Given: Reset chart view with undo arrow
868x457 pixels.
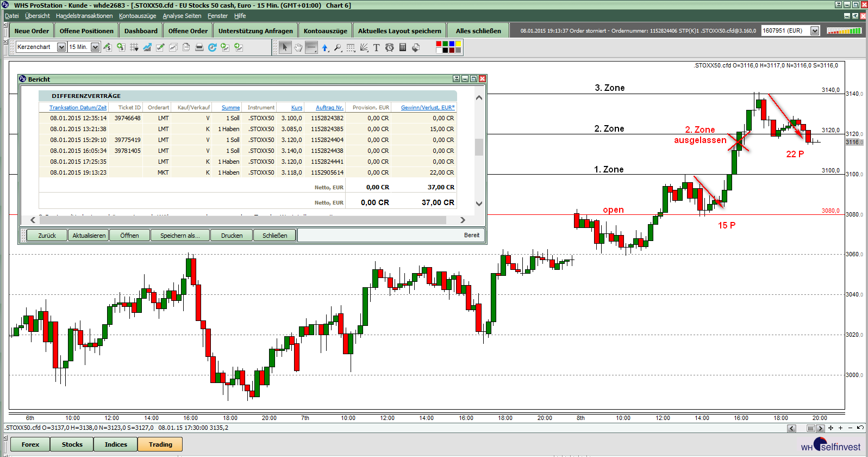Looking at the screenshot, I should [860, 428].
